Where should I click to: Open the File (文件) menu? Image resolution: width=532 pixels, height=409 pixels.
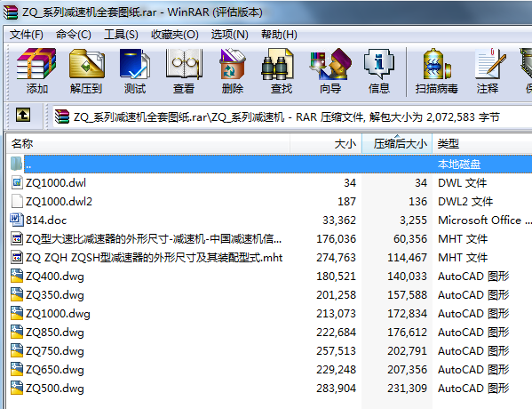tap(26, 35)
